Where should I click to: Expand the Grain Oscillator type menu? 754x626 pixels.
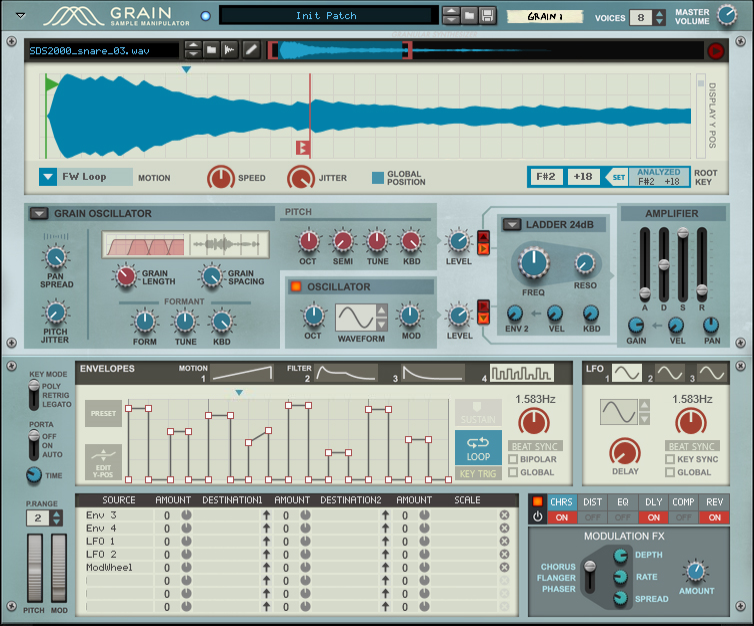click(x=38, y=213)
